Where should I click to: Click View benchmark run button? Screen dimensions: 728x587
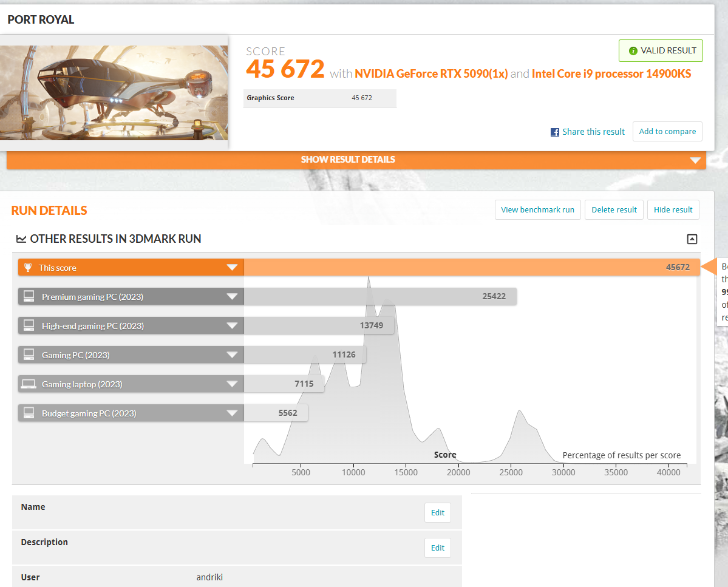point(537,210)
